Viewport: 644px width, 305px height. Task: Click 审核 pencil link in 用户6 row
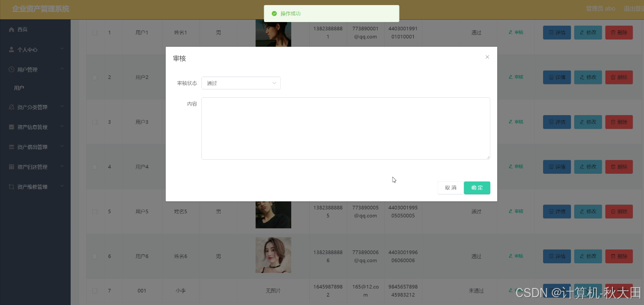pyautogui.click(x=516, y=256)
